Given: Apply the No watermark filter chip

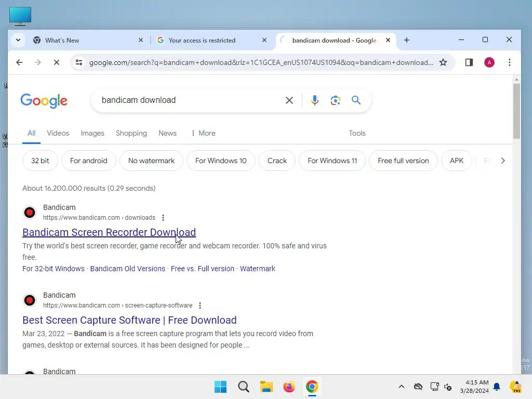Looking at the screenshot, I should tap(151, 161).
